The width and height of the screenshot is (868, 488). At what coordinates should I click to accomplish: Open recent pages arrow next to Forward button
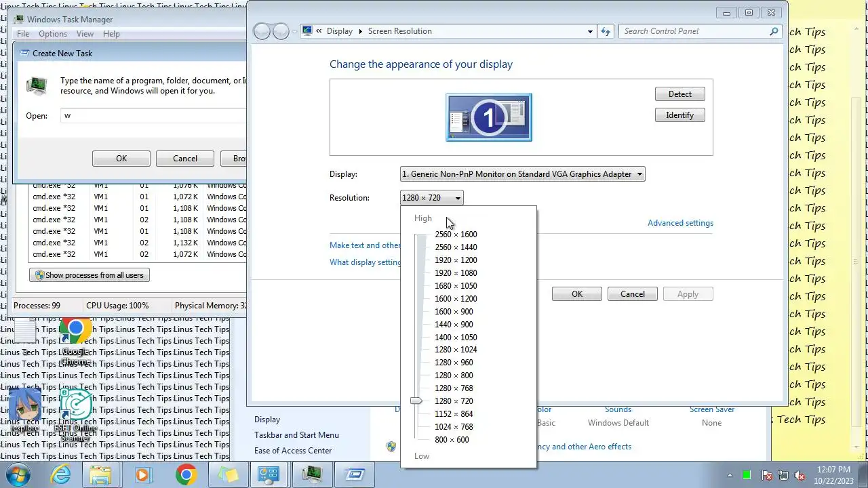click(294, 31)
